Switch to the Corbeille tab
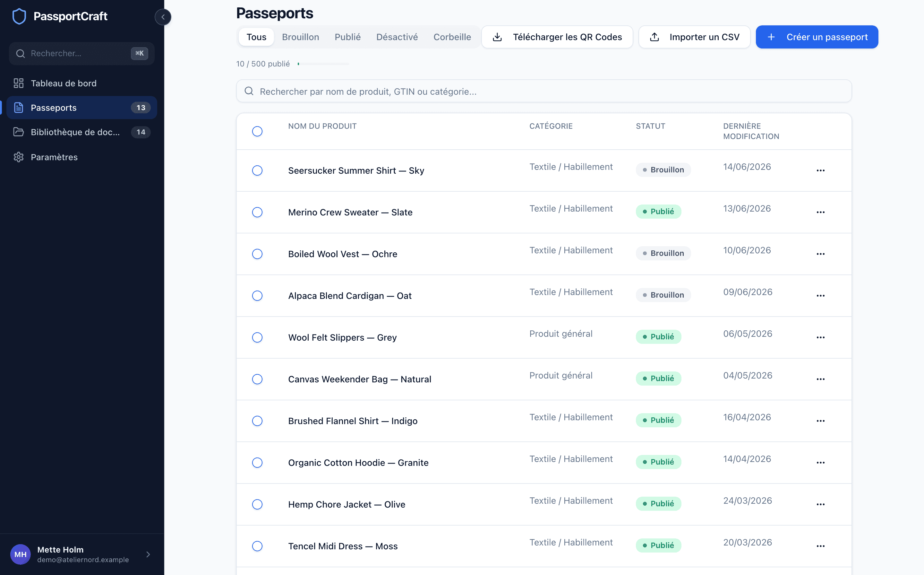The image size is (924, 575). 452,37
